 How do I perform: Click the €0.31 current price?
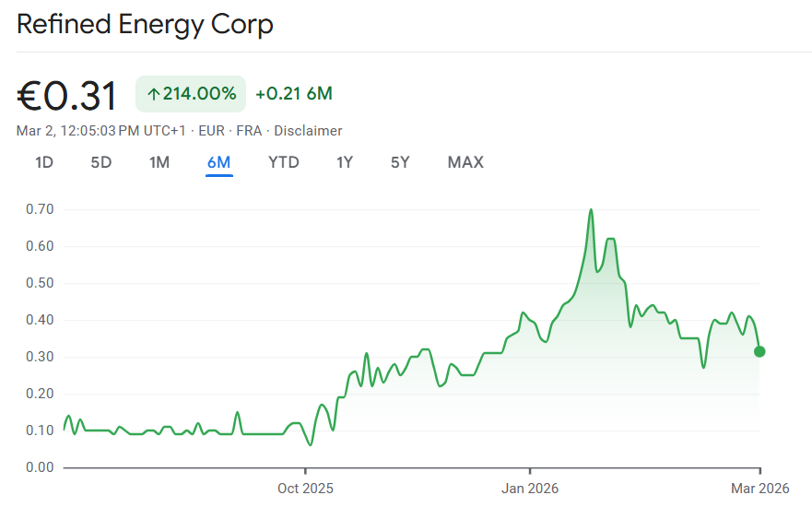67,96
